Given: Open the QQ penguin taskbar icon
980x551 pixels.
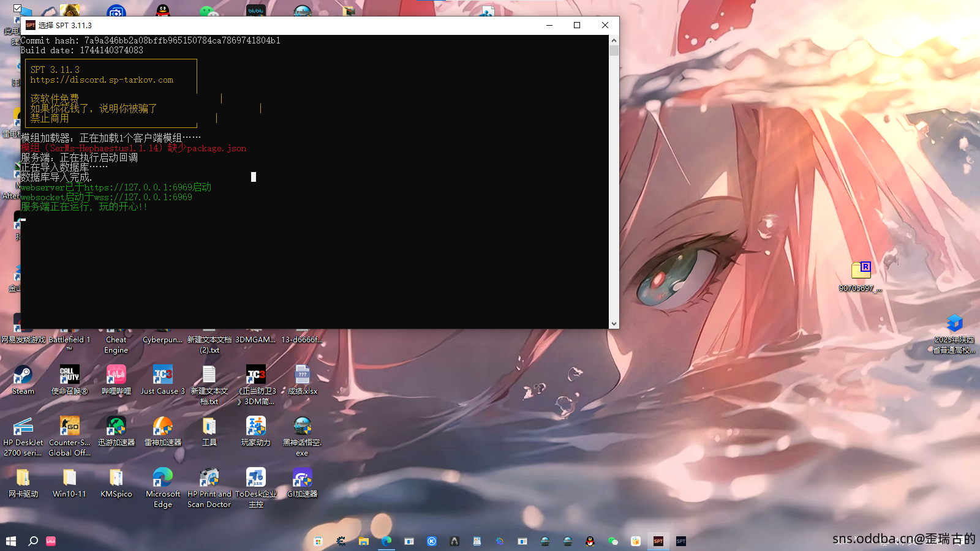Looking at the screenshot, I should (590, 541).
